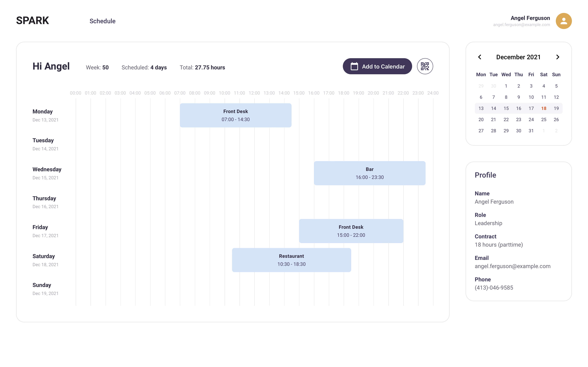The image size is (588, 367).
Task: Click the highlighted week row in calendar
Action: (x=519, y=108)
